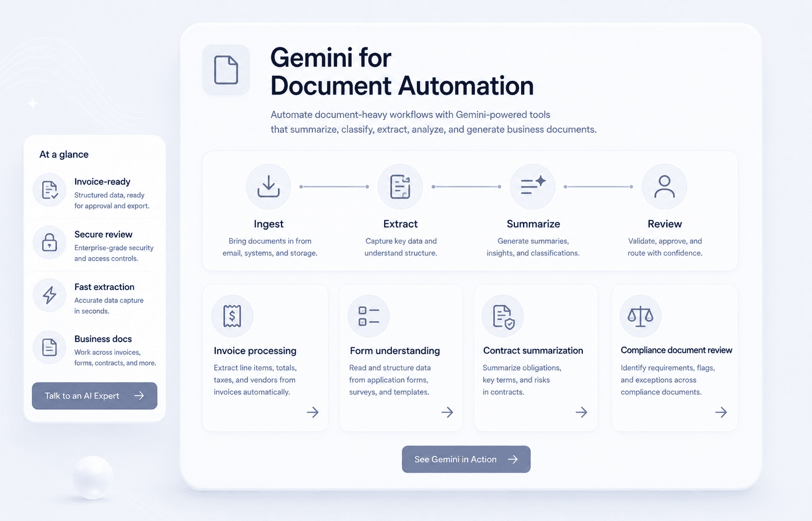
Task: Open the Contract summarization card title
Action: click(x=533, y=351)
